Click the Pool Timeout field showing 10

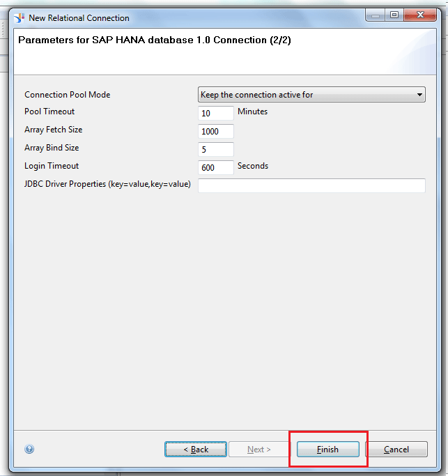coord(216,113)
